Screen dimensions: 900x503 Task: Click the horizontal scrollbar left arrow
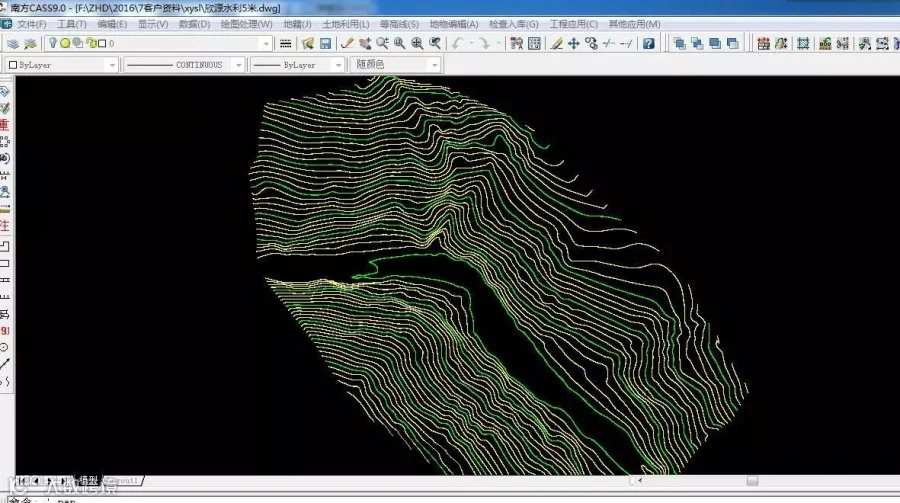[x=640, y=481]
